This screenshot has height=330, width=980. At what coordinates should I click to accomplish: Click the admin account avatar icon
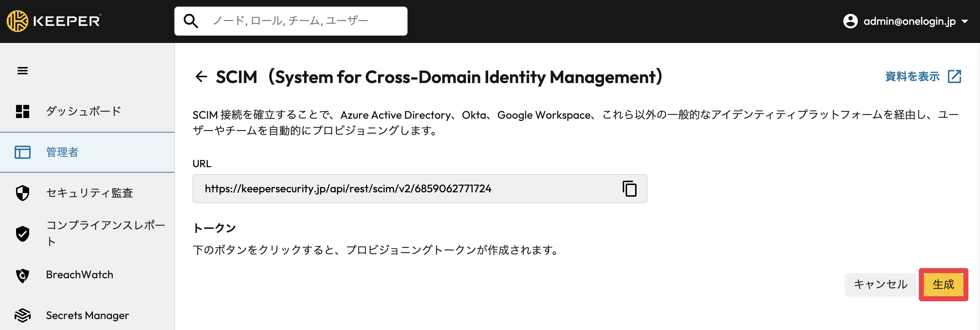pyautogui.click(x=850, y=21)
